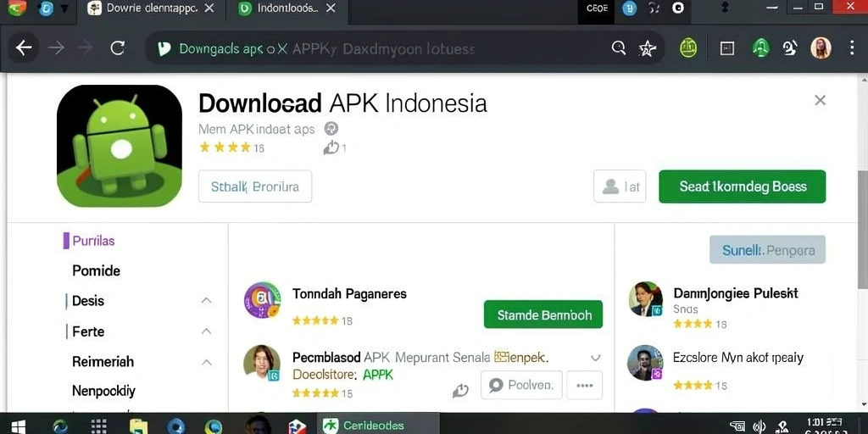Image resolution: width=868 pixels, height=434 pixels.
Task: Click the taskbar clock
Action: tap(824, 426)
